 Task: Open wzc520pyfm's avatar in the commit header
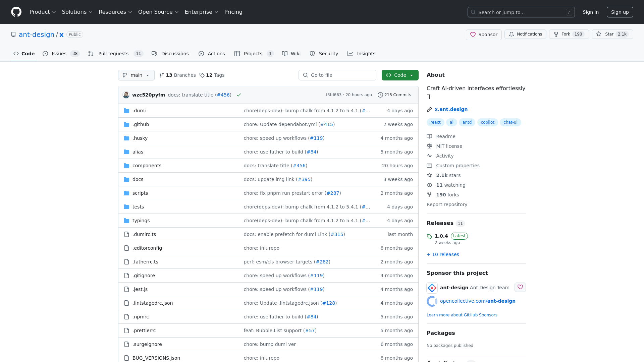[x=126, y=95]
